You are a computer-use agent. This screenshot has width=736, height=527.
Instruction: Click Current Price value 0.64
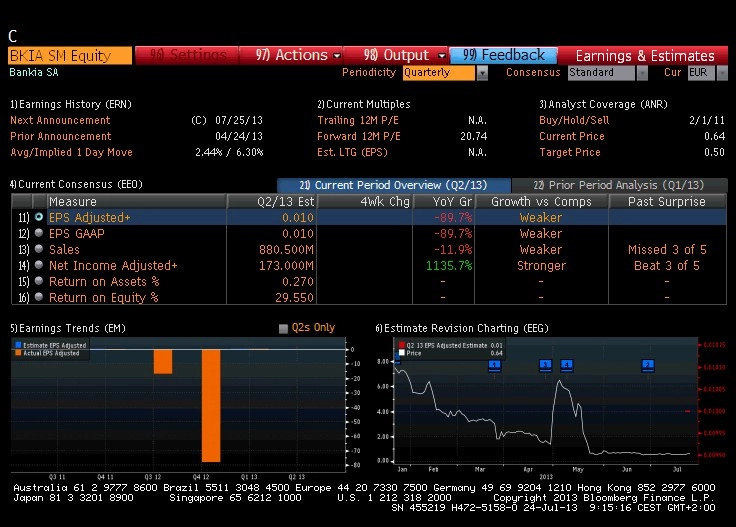tap(714, 136)
